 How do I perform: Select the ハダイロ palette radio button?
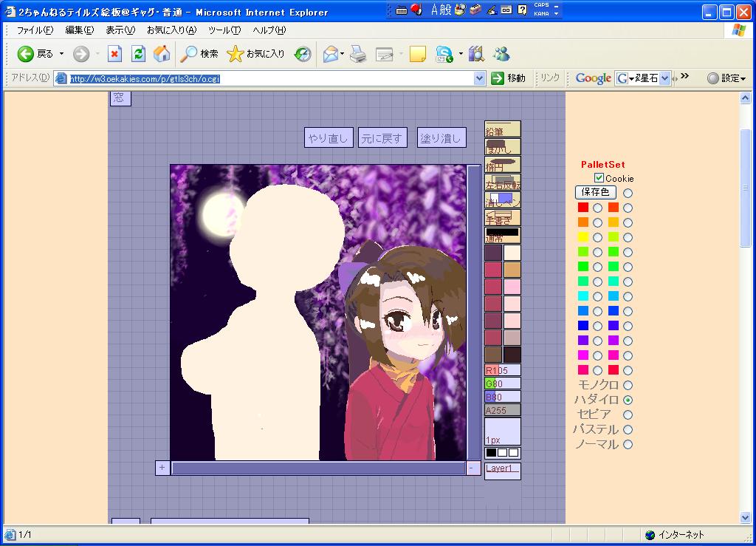coord(628,400)
